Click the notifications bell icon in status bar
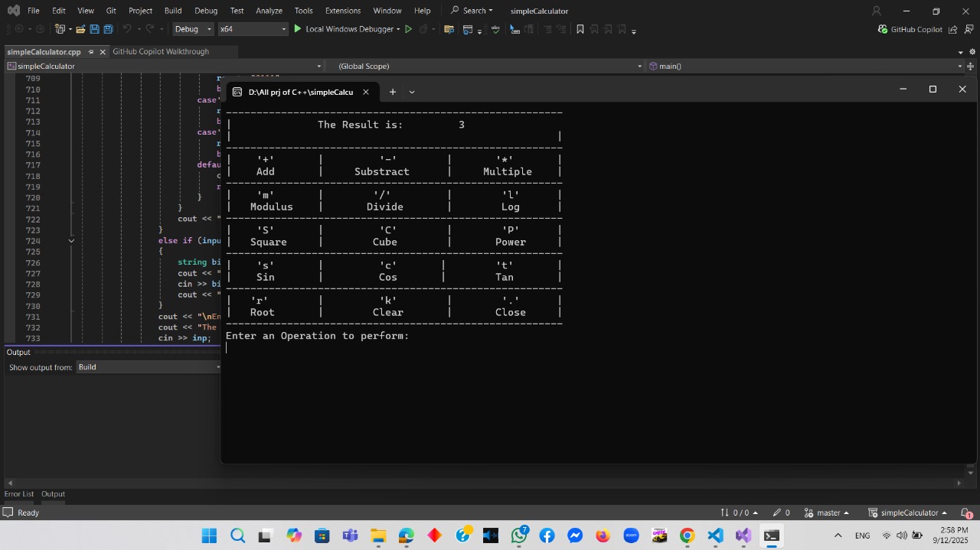 (966, 513)
